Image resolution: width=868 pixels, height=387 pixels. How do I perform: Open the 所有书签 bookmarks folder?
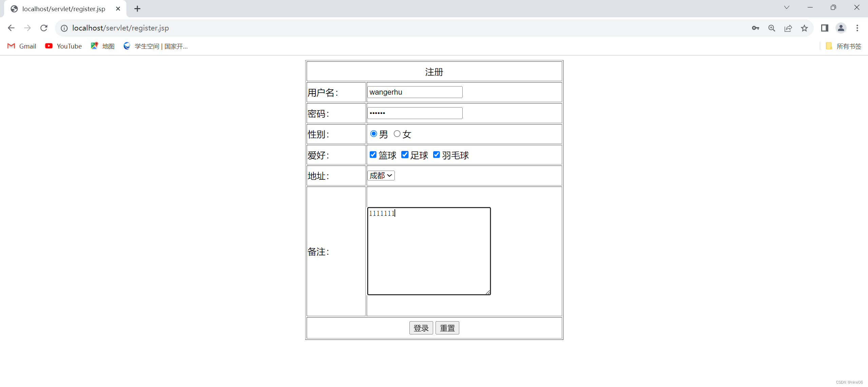[x=844, y=46]
